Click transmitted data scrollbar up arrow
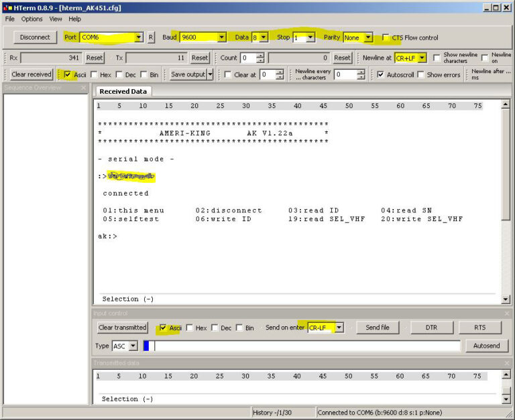Viewport: 515px width, 420px height. [x=506, y=374]
